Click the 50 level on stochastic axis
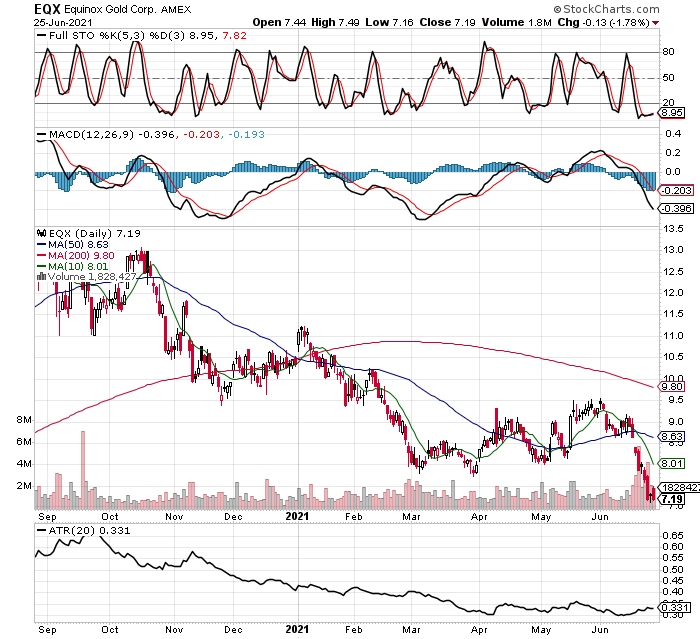This screenshot has width=700, height=639. coord(668,78)
